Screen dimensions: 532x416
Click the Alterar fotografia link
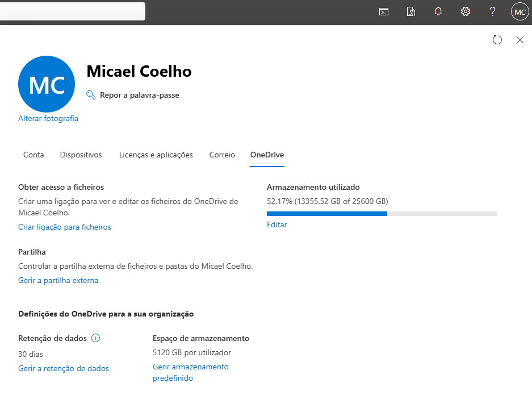[x=48, y=118]
